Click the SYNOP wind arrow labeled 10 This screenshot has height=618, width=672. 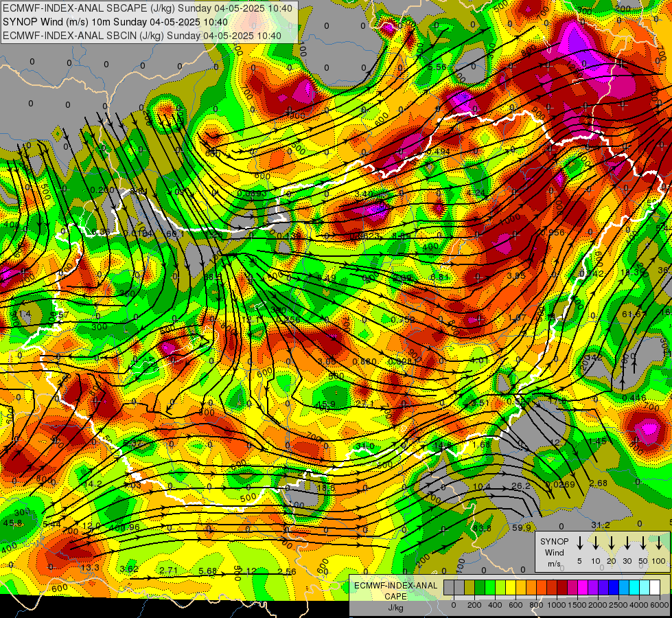tap(595, 543)
